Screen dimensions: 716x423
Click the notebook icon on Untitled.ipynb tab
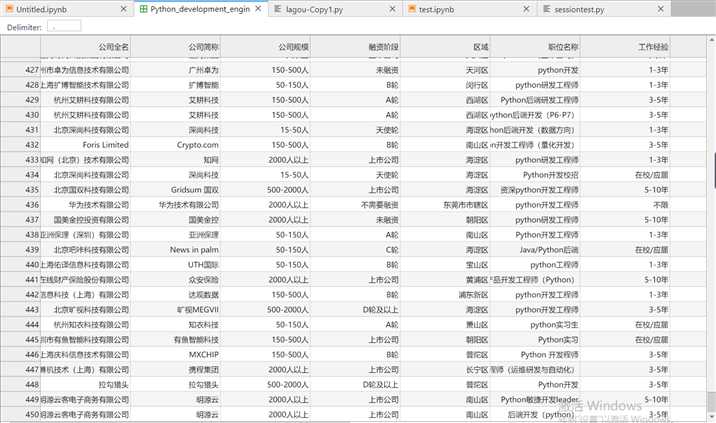click(9, 9)
